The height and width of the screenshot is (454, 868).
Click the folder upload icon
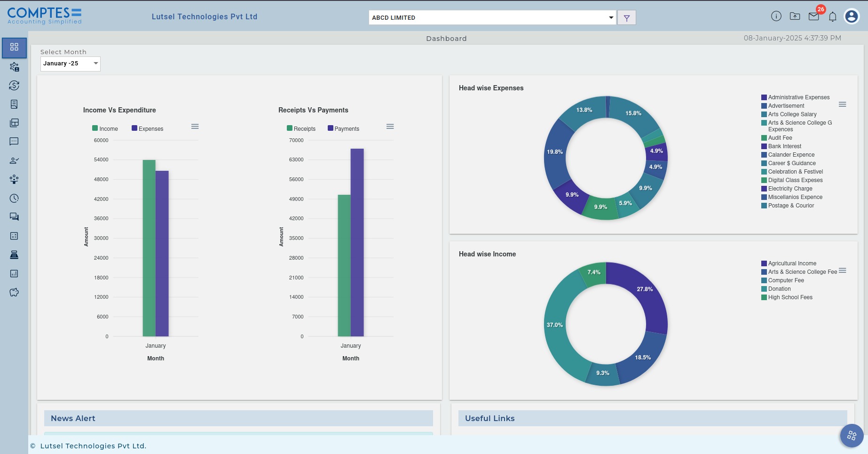pyautogui.click(x=795, y=16)
